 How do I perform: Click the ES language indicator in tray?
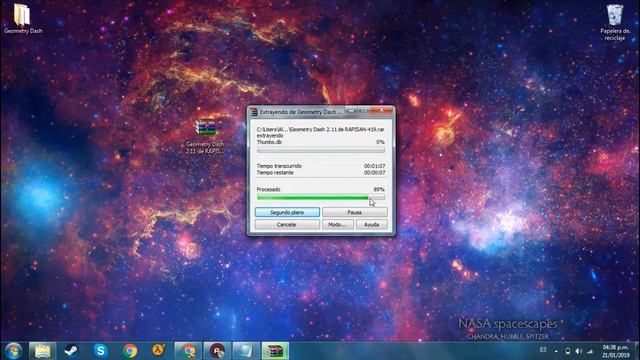(x=543, y=350)
